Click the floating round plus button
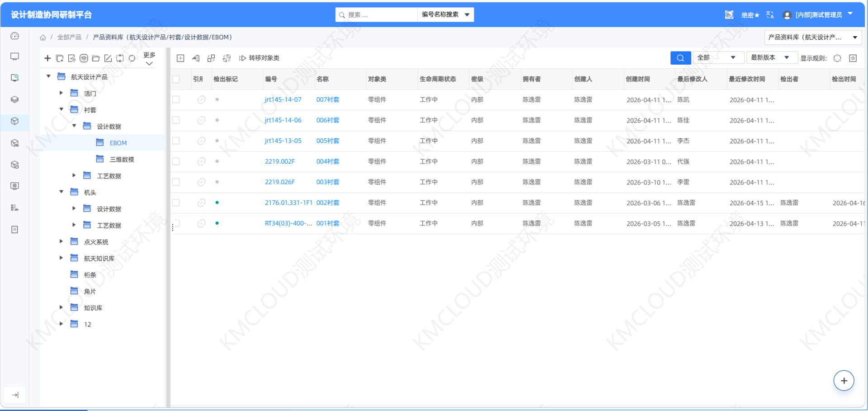Viewport: 868px width, 411px height. [844, 381]
